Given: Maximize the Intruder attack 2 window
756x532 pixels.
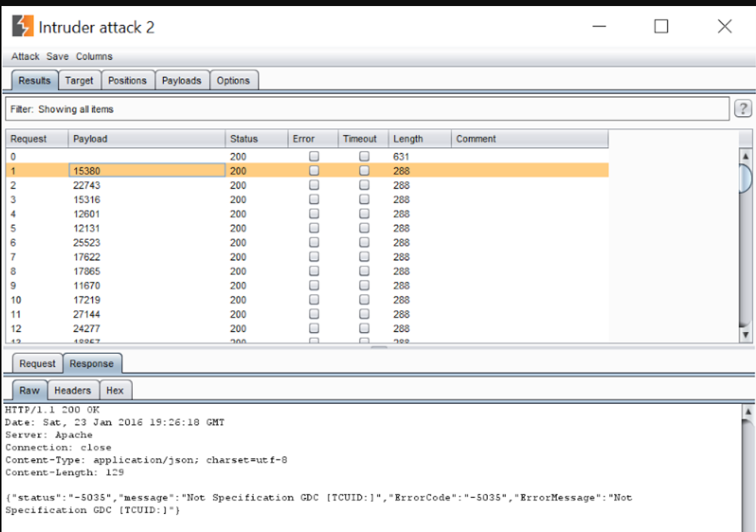Looking at the screenshot, I should tap(661, 26).
